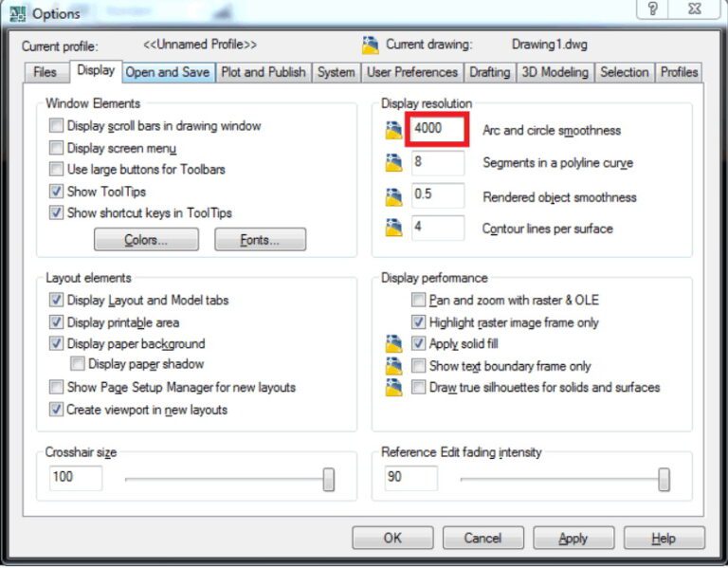The height and width of the screenshot is (568, 728).
Task: Click drawing icon beside Contour lines per surface
Action: tap(393, 228)
